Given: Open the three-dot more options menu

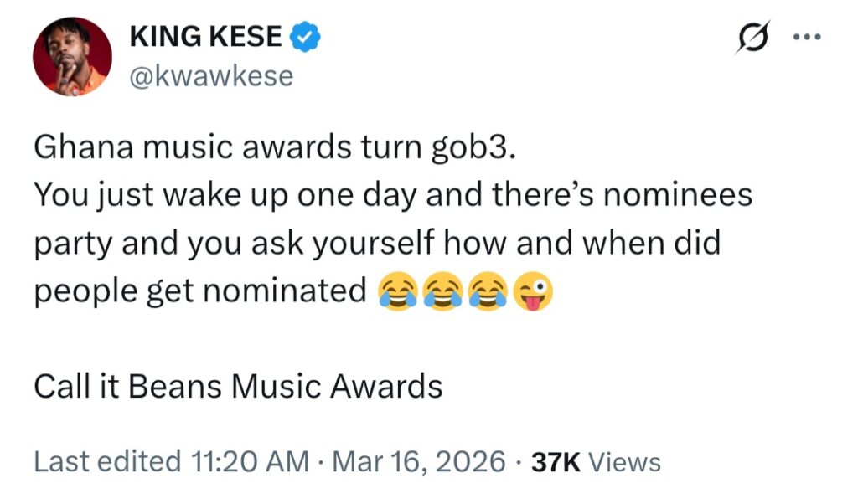Looking at the screenshot, I should (808, 38).
